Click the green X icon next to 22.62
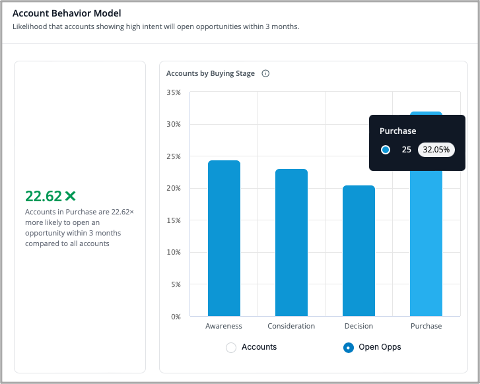 (70, 196)
